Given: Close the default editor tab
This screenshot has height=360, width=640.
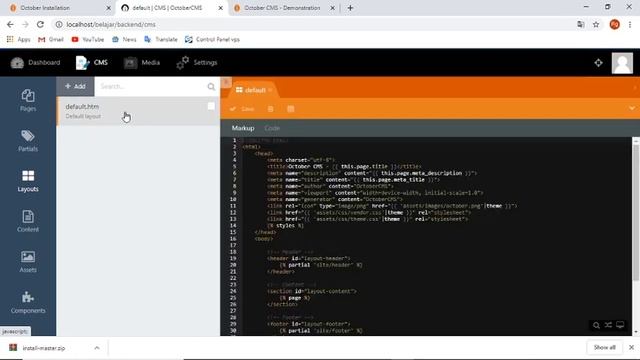Looking at the screenshot, I should click(x=270, y=90).
